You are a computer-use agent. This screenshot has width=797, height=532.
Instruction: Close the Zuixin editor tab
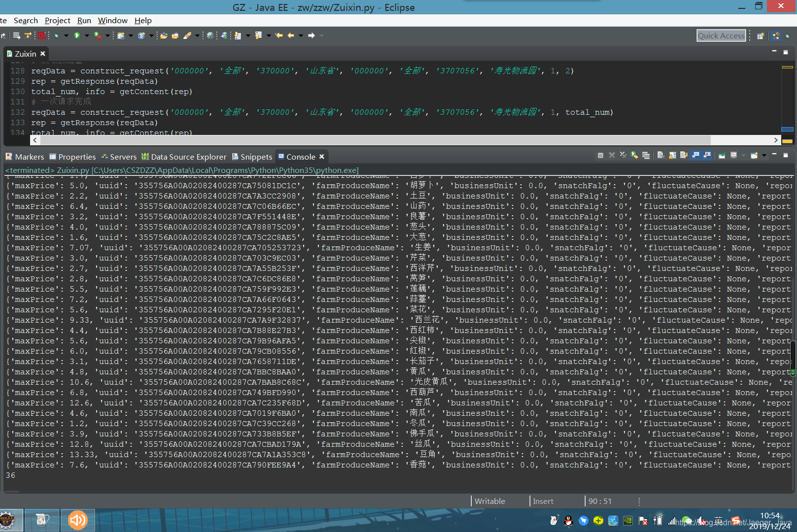coord(43,54)
